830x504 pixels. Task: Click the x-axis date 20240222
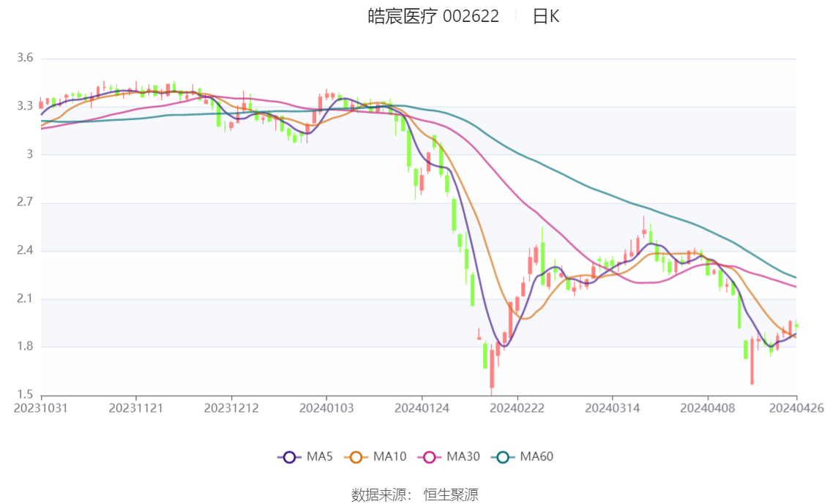tap(517, 408)
